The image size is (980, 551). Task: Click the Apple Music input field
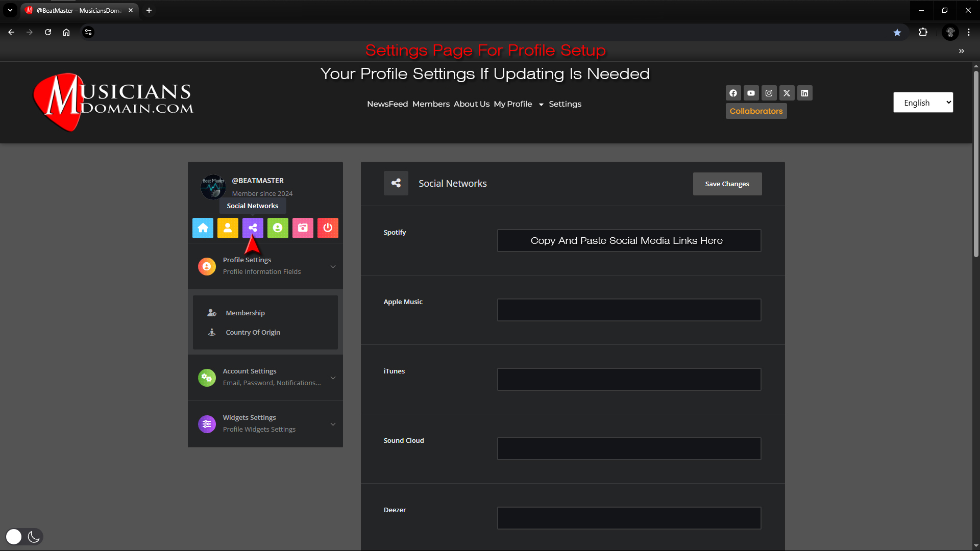[x=629, y=310]
